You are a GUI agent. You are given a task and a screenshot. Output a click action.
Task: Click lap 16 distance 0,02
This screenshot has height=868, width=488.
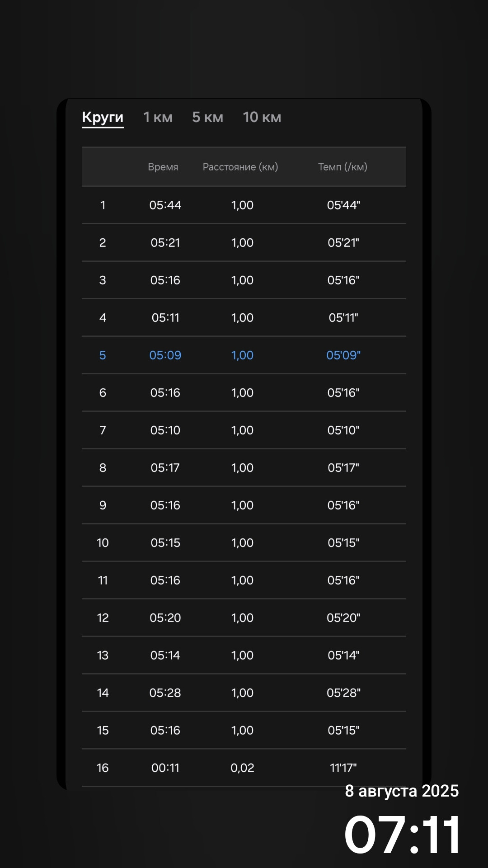coord(242,768)
